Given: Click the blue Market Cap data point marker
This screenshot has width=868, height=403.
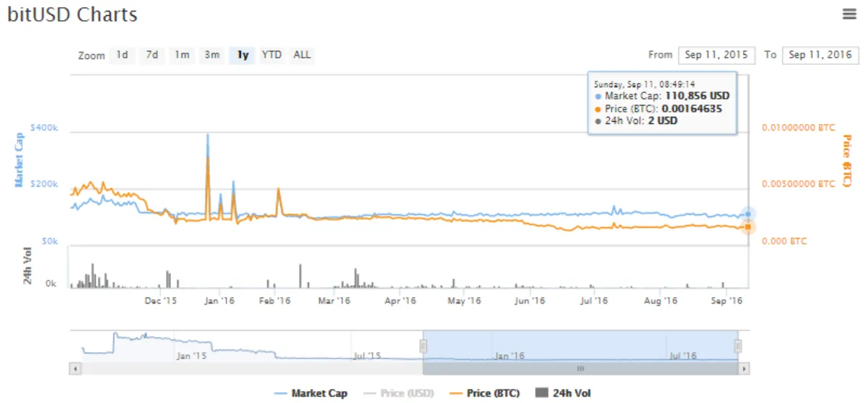Looking at the screenshot, I should tap(748, 214).
